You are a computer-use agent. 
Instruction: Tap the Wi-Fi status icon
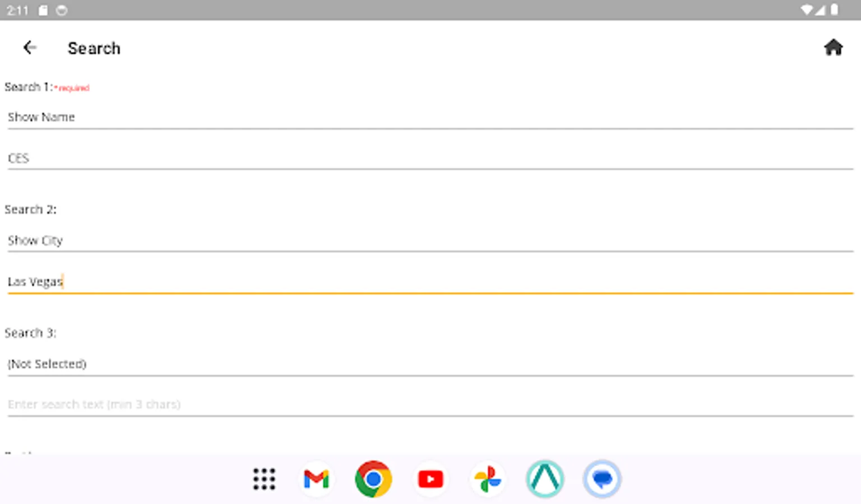pos(807,10)
